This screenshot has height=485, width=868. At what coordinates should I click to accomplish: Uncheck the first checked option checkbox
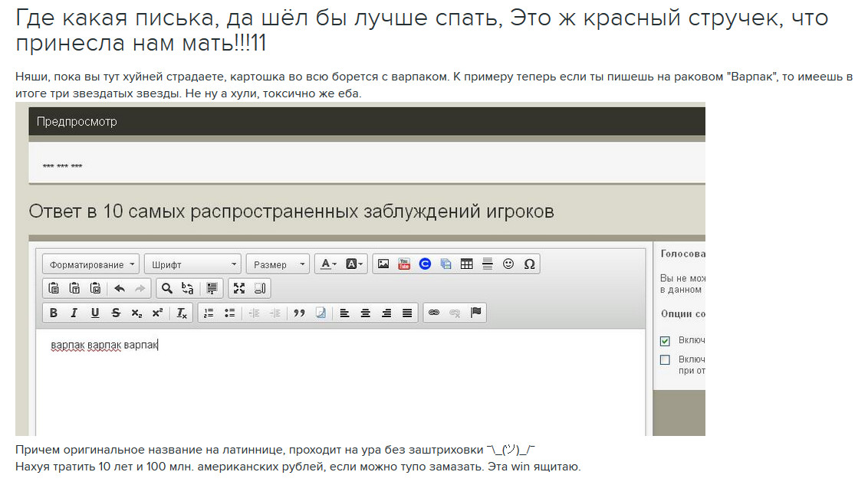point(665,341)
